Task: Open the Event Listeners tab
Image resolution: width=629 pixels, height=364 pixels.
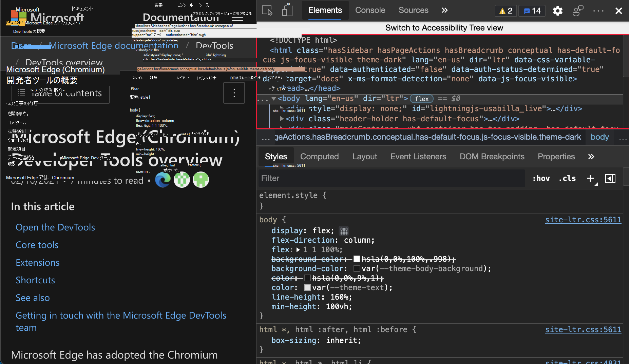Action: [418, 157]
